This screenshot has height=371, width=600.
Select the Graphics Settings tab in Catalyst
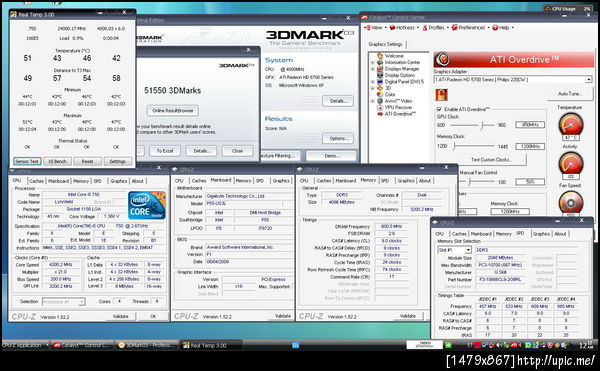point(385,44)
